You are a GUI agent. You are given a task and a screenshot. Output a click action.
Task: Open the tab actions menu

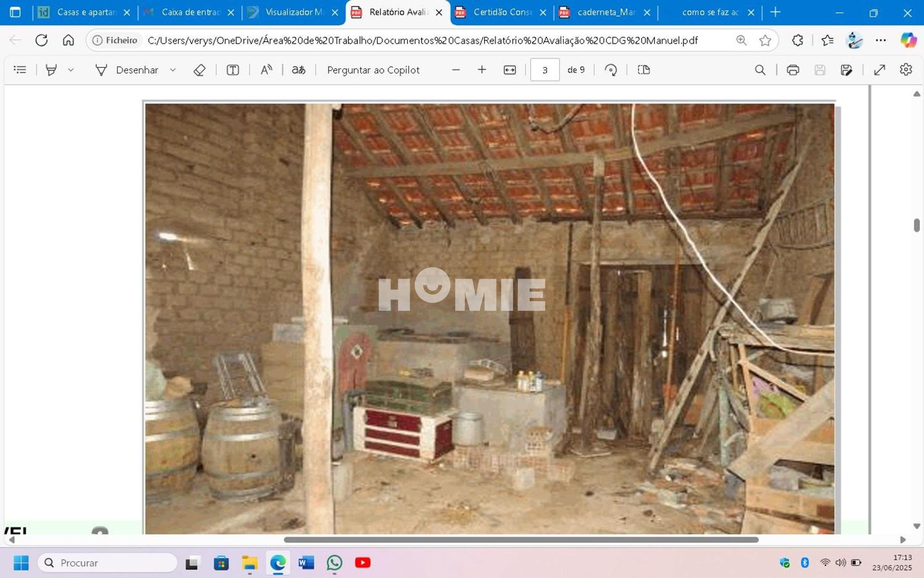(15, 12)
